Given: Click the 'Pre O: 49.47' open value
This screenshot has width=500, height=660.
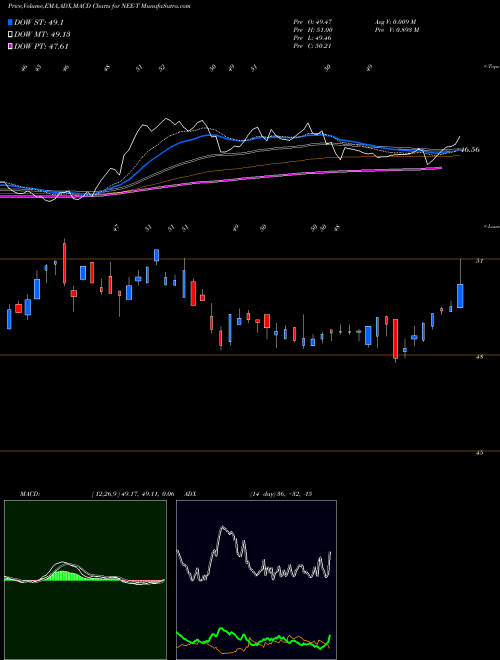Looking at the screenshot, I should point(313,21).
